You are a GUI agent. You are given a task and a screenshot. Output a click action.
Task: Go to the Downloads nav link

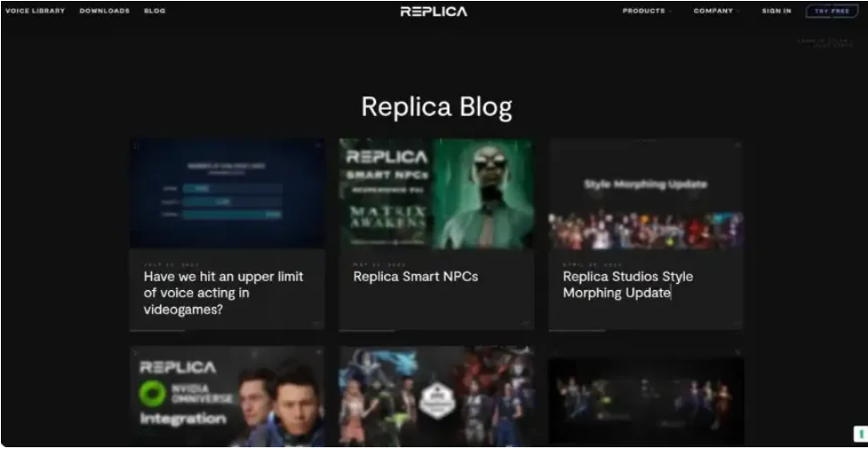pyautogui.click(x=104, y=11)
